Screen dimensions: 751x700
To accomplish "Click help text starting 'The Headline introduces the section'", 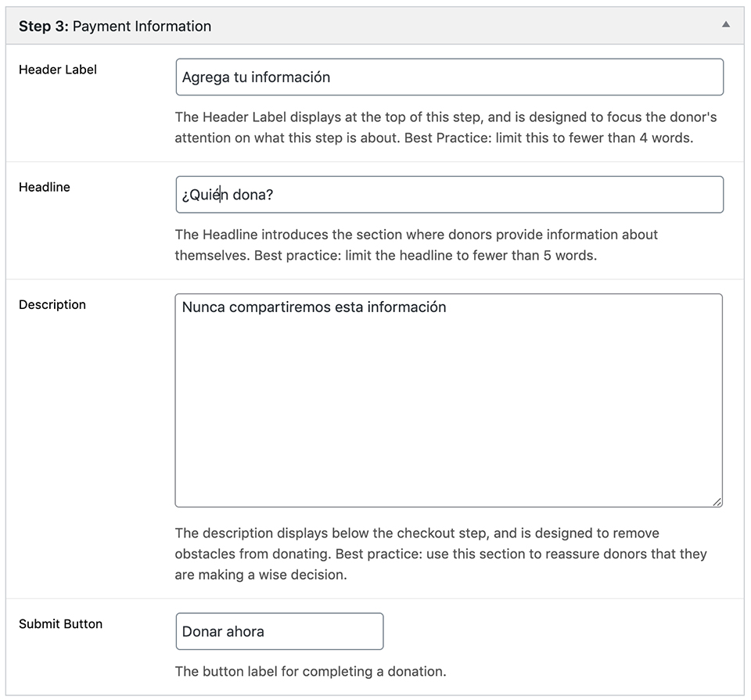I will coord(416,245).
